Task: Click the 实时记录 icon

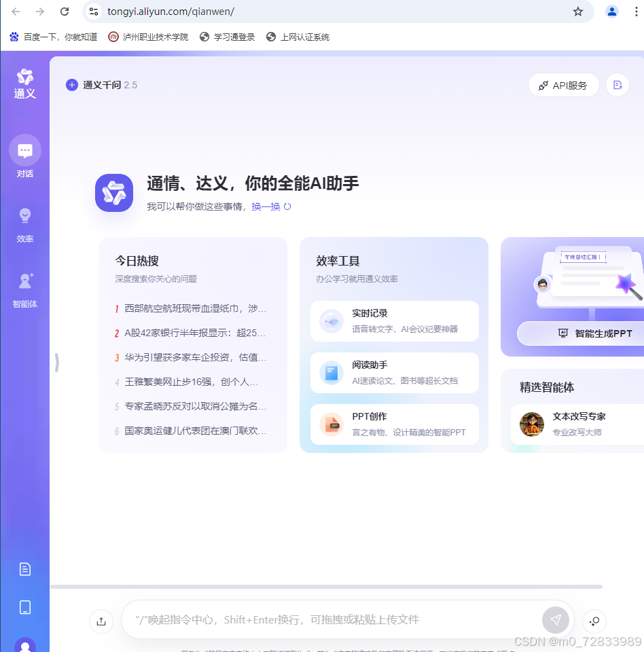Action: coord(331,321)
